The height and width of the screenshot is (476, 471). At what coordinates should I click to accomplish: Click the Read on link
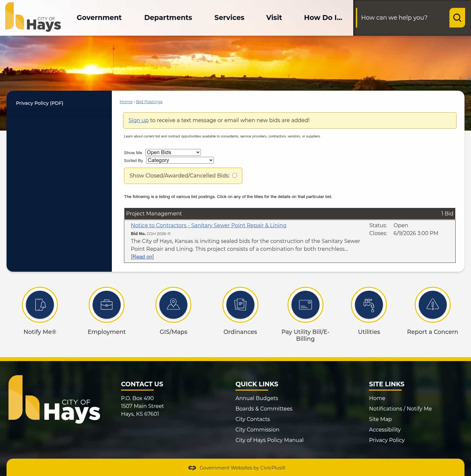(x=142, y=257)
